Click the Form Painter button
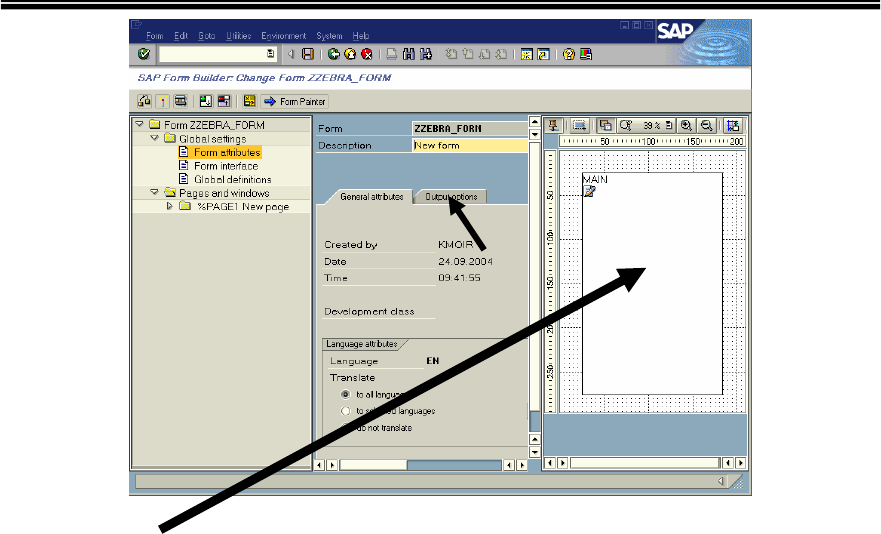 [x=295, y=101]
